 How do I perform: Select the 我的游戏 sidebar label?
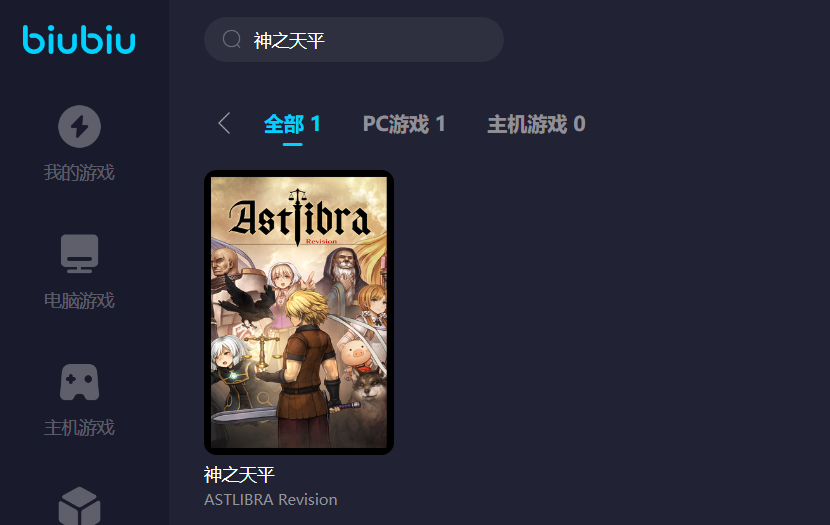pos(79,173)
